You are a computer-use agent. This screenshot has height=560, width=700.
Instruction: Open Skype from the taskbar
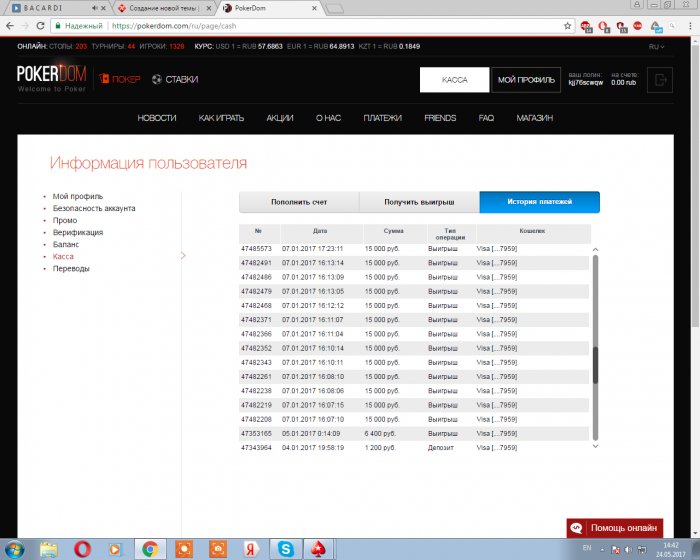point(285,548)
